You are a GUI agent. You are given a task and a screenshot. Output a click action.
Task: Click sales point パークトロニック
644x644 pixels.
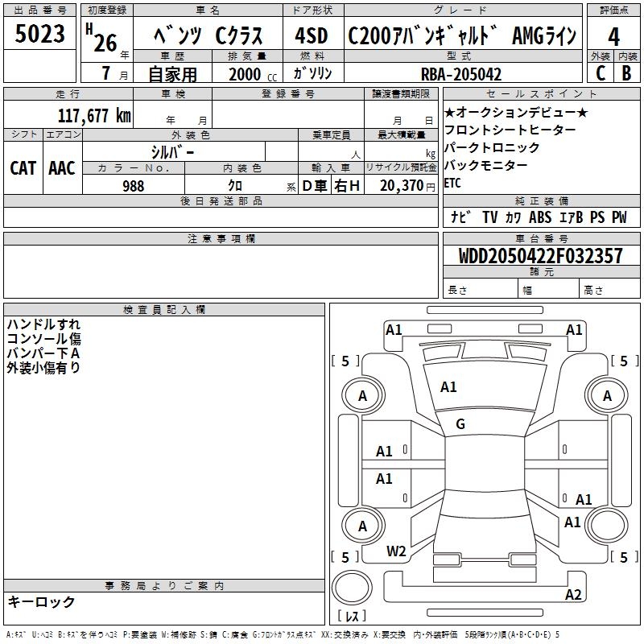click(x=492, y=147)
